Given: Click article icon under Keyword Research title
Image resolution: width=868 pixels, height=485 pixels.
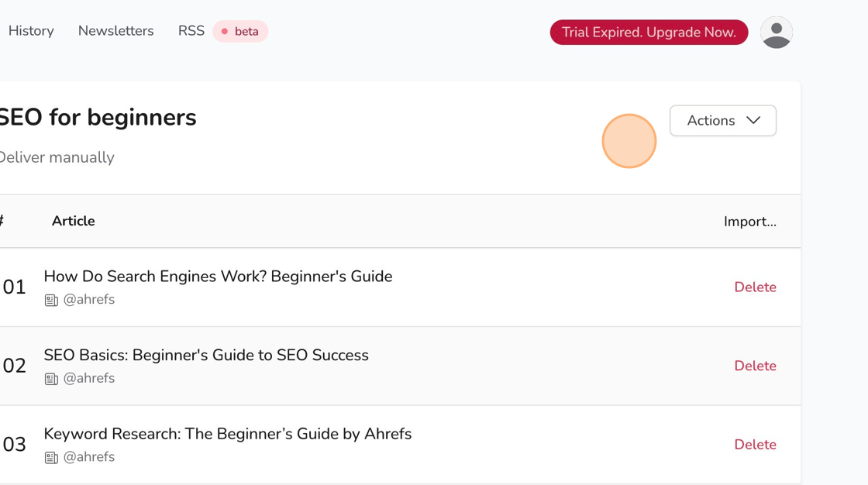Looking at the screenshot, I should coord(51,457).
